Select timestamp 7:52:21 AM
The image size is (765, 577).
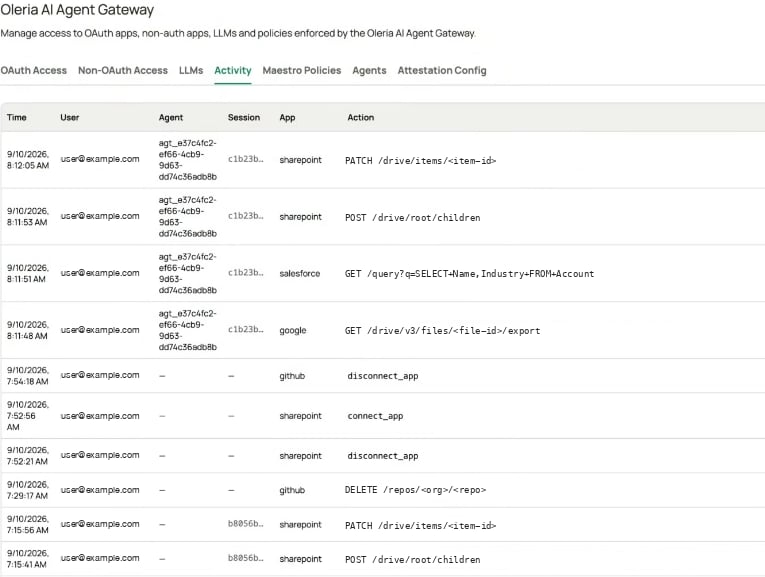tap(28, 456)
